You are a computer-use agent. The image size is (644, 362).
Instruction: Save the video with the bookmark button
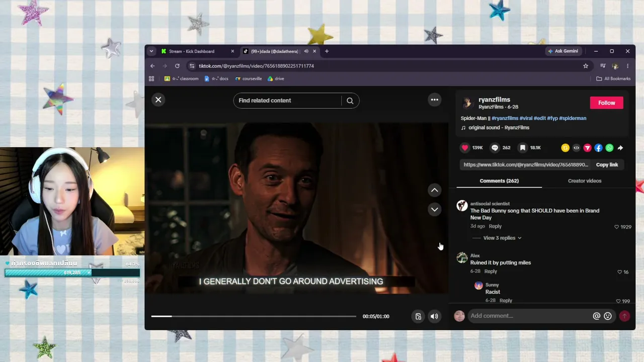[523, 147]
